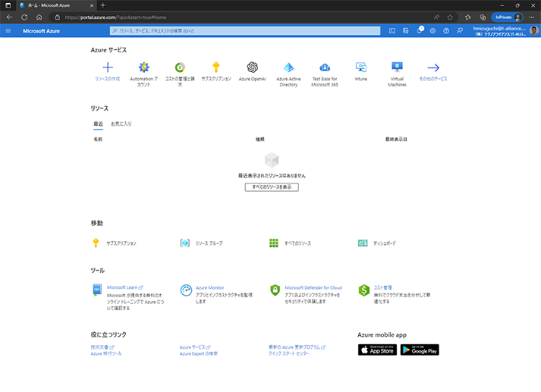Open the account profile avatar

point(533,31)
